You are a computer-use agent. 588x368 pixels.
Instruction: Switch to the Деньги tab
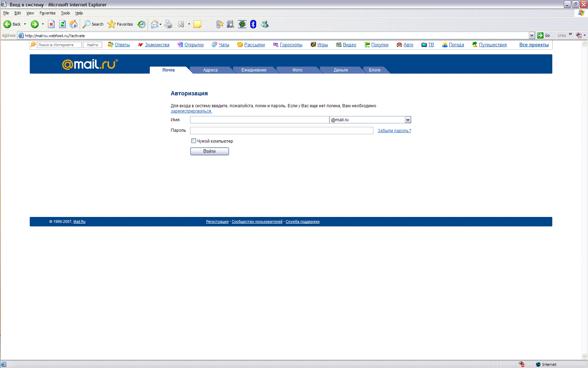pyautogui.click(x=341, y=70)
